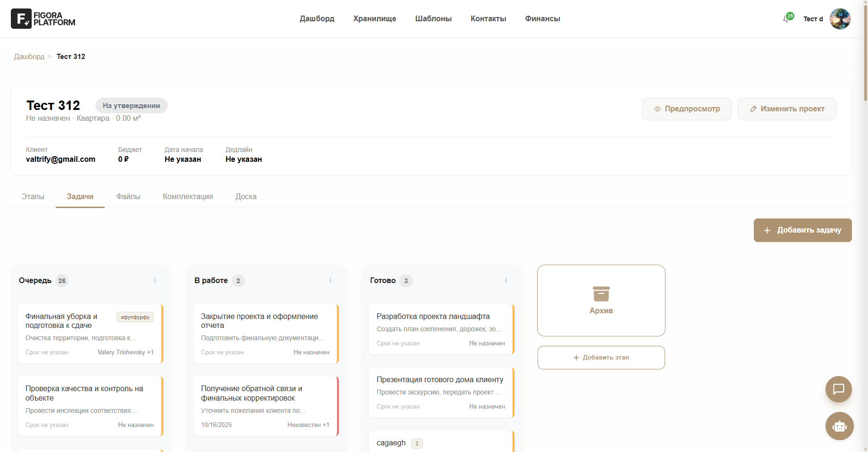Open the Хранилище section
The image size is (868, 452).
(375, 19)
